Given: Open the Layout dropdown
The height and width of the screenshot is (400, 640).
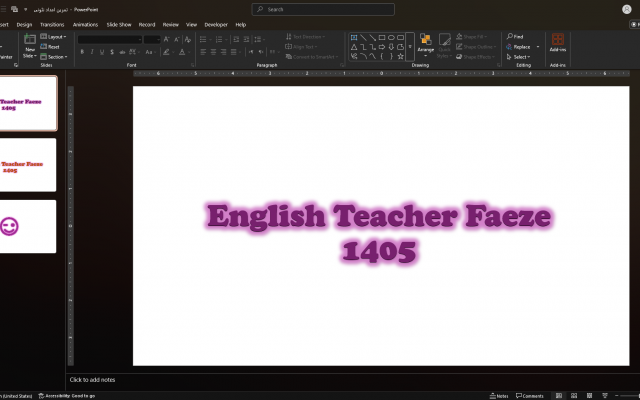Looking at the screenshot, I should 55,36.
